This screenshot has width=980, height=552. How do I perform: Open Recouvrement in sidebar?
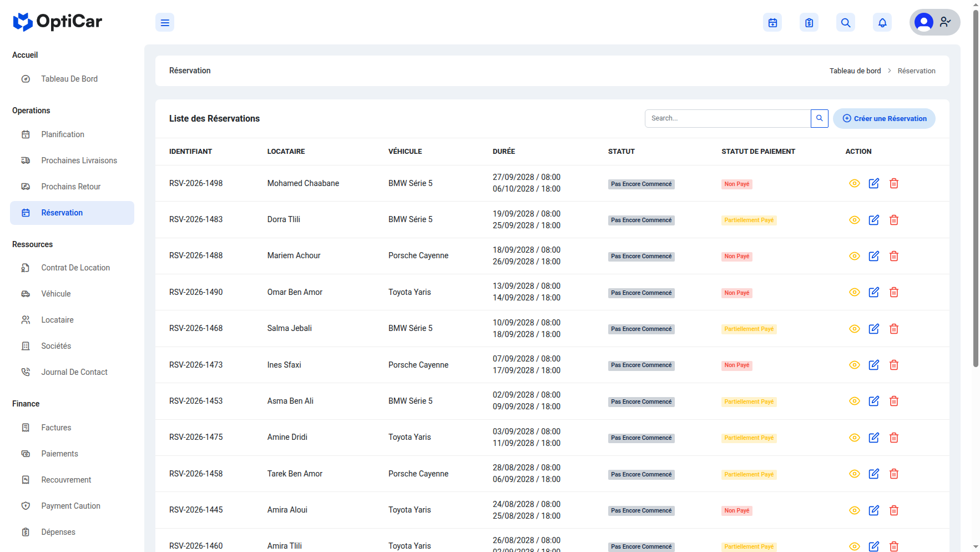[x=72, y=480]
